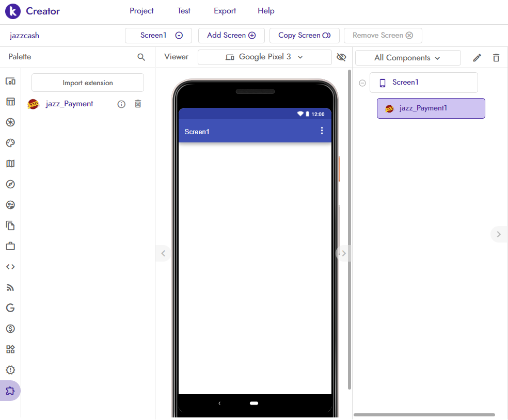This screenshot has height=420, width=508.
Task: Open Media palette category shutter icon
Action: point(10,122)
